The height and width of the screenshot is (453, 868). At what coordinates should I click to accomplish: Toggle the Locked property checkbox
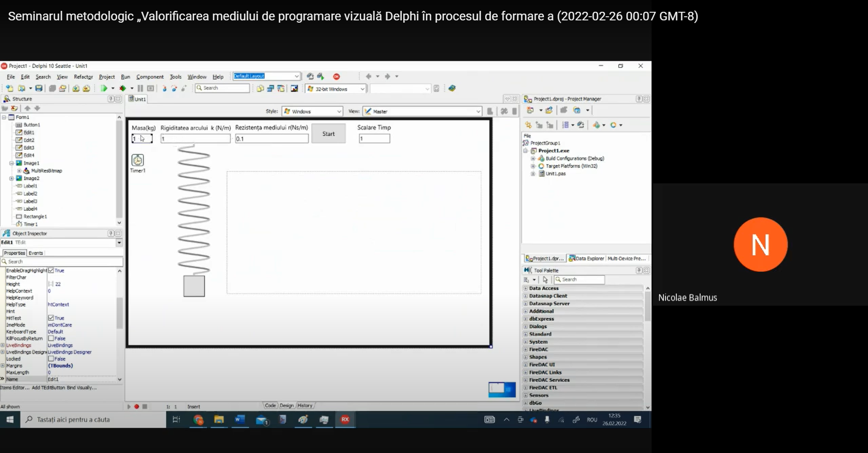tap(51, 359)
